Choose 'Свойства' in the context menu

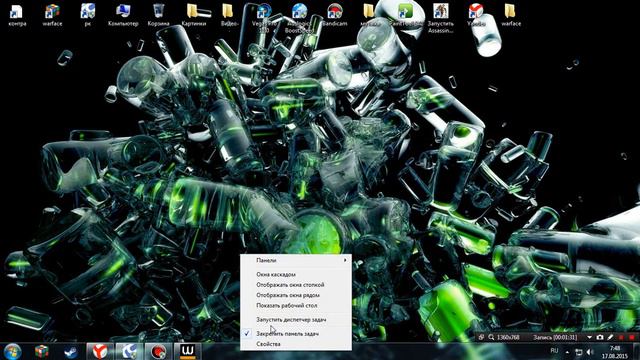(296, 344)
